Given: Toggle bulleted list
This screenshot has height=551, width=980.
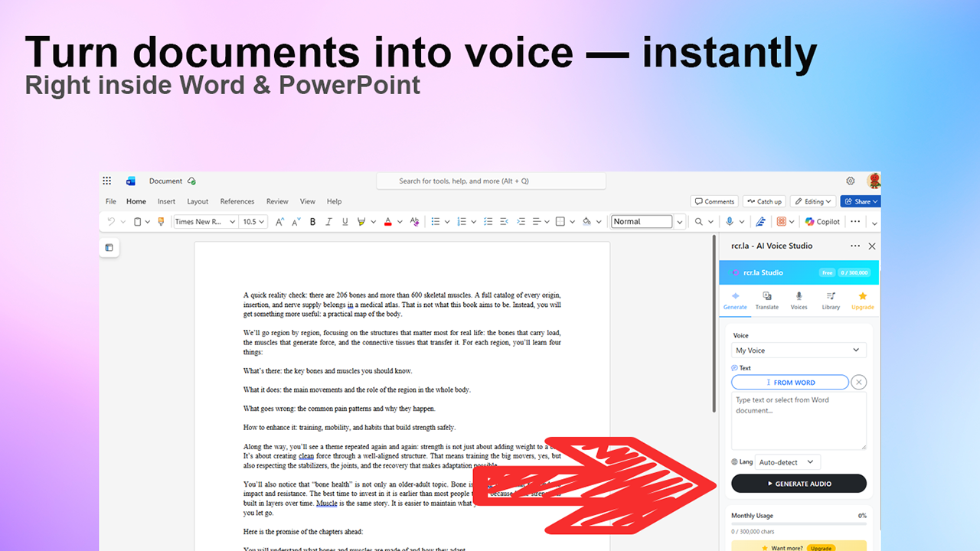Looking at the screenshot, I should click(x=436, y=222).
